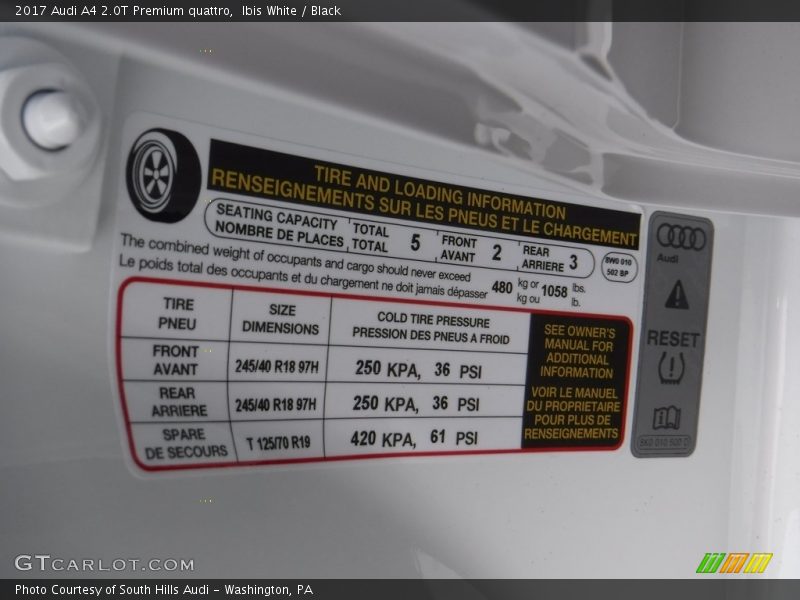
Task: Click the "SPARE DE SECOURS" row label
Action: pos(186,443)
